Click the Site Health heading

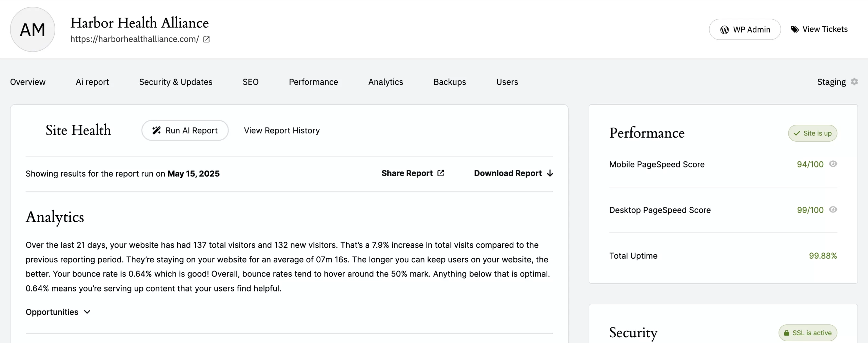[x=78, y=130]
